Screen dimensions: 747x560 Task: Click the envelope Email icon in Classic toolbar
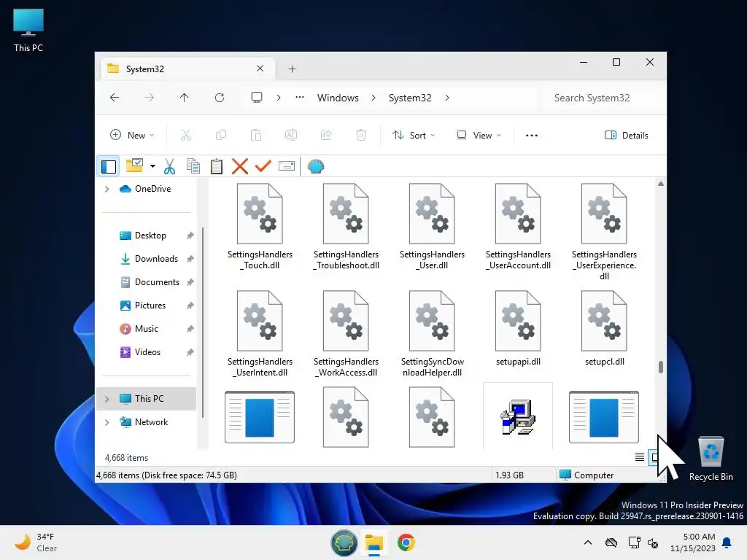point(286,166)
